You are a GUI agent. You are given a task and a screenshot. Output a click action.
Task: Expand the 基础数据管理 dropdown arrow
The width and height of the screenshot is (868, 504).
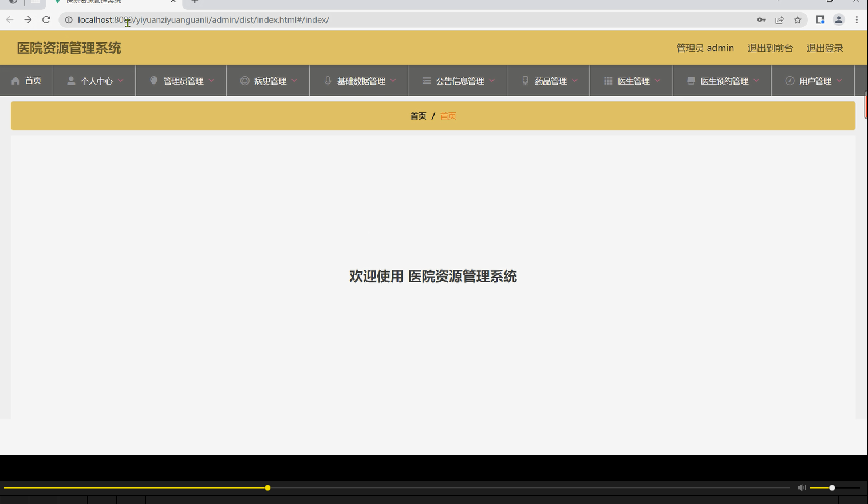[393, 81]
